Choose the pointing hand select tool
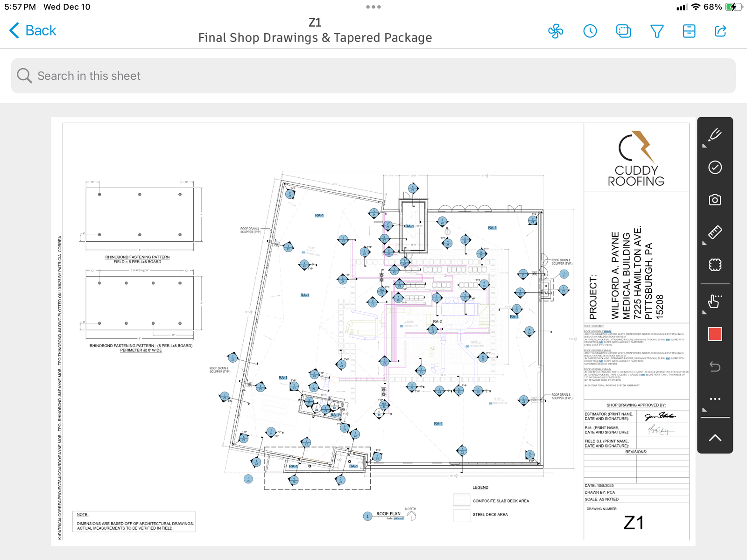Viewport: 747px width, 560px height. [x=715, y=301]
